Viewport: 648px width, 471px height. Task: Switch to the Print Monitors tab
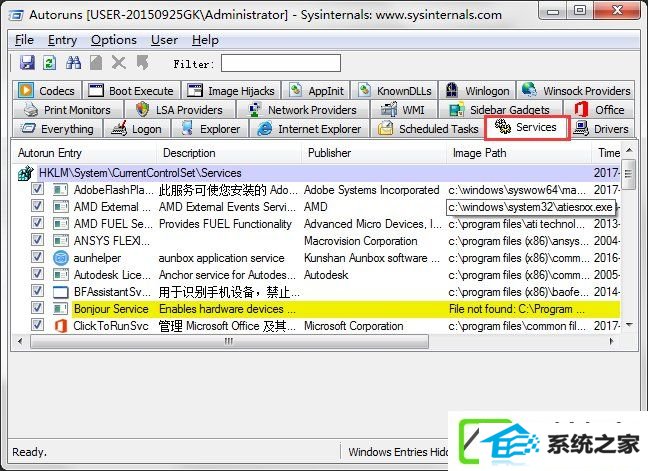tap(68, 110)
